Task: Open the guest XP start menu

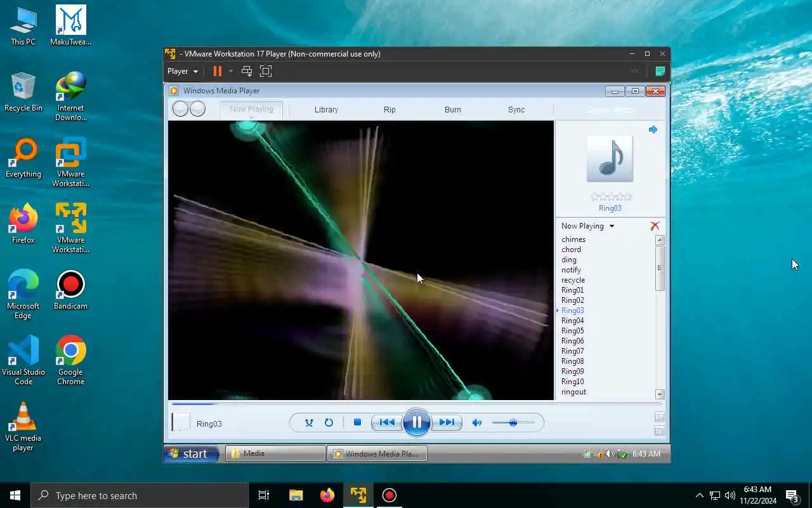Action: [192, 453]
